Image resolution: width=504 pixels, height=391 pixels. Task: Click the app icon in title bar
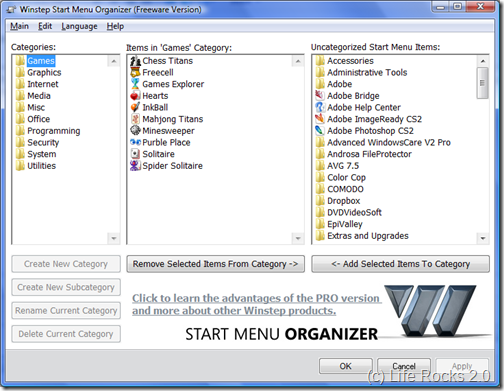pos(11,9)
